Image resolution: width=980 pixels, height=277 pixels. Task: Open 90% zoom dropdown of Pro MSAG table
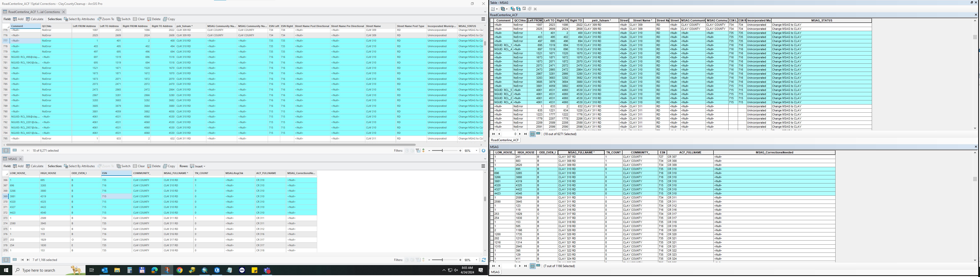click(476, 260)
